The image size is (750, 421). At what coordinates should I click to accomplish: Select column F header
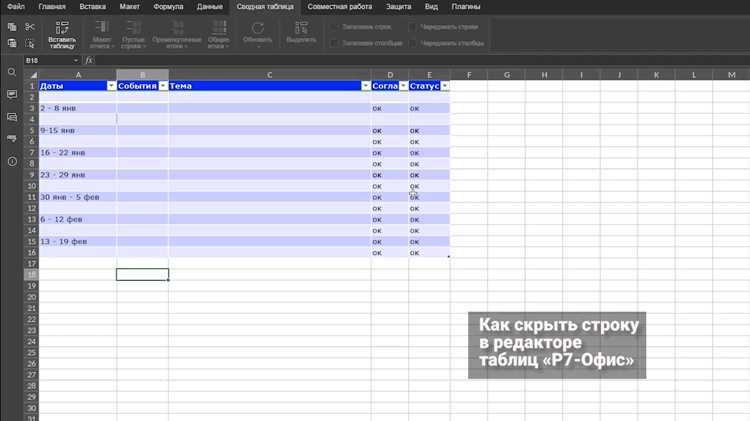tap(469, 75)
